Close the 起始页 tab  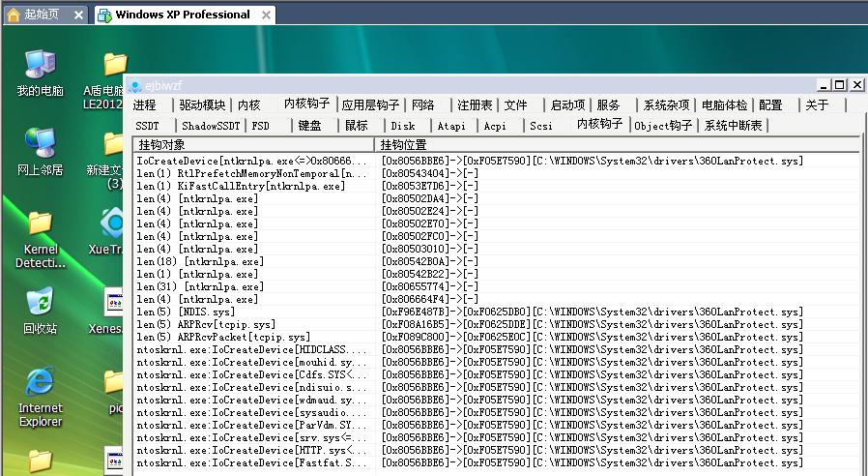[x=78, y=15]
